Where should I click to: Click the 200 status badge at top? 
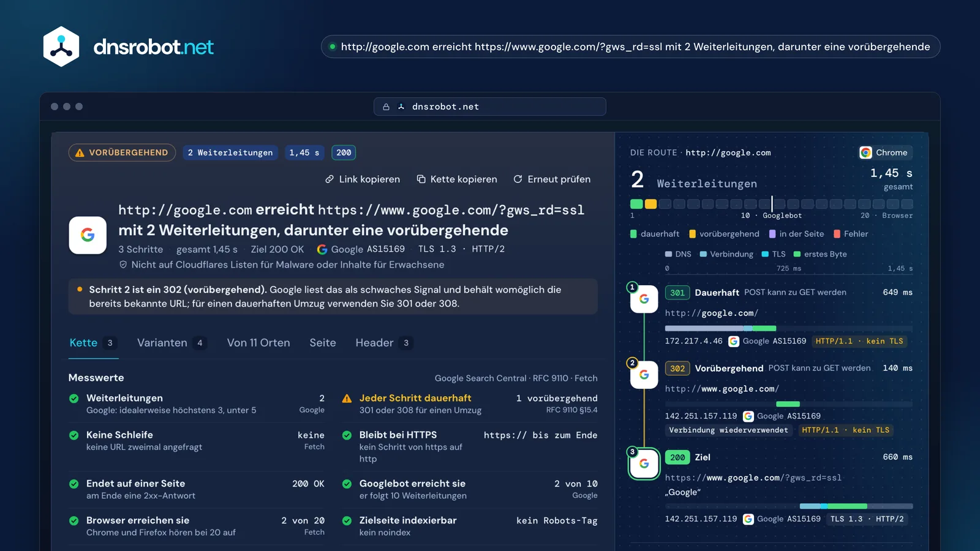[x=344, y=152]
